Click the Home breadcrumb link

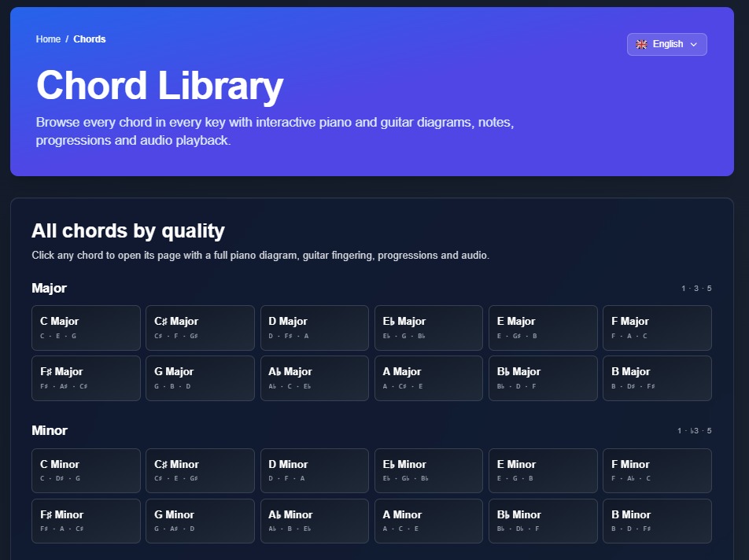coord(47,39)
